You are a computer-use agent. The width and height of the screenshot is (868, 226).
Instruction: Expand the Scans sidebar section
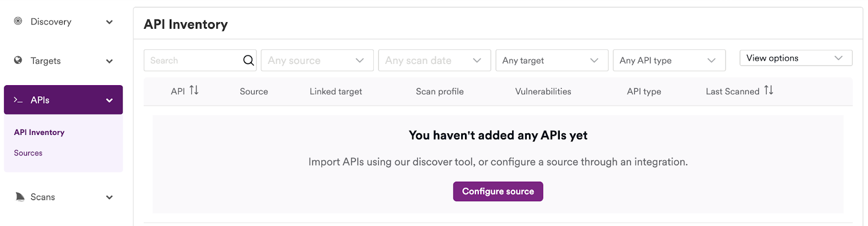[x=110, y=197]
